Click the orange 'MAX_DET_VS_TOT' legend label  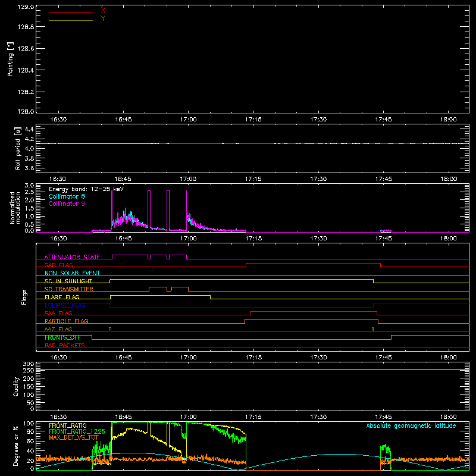74,437
